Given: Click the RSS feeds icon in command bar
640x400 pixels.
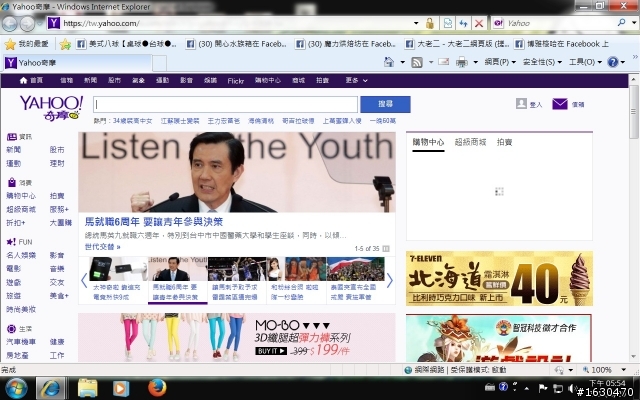Looking at the screenshot, I should (417, 62).
